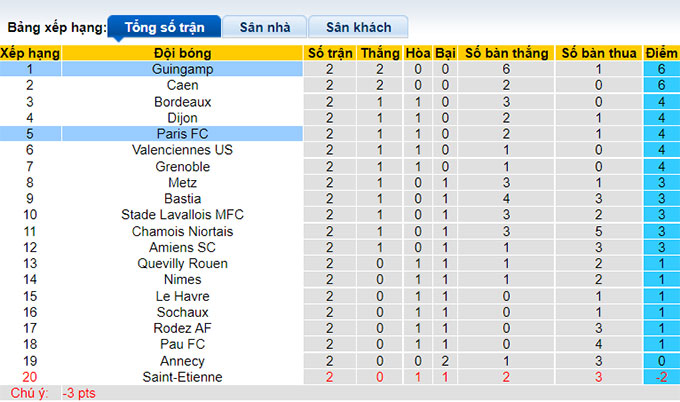The width and height of the screenshot is (680, 402).
Task: Click the Số trận column header
Action: coord(330,53)
